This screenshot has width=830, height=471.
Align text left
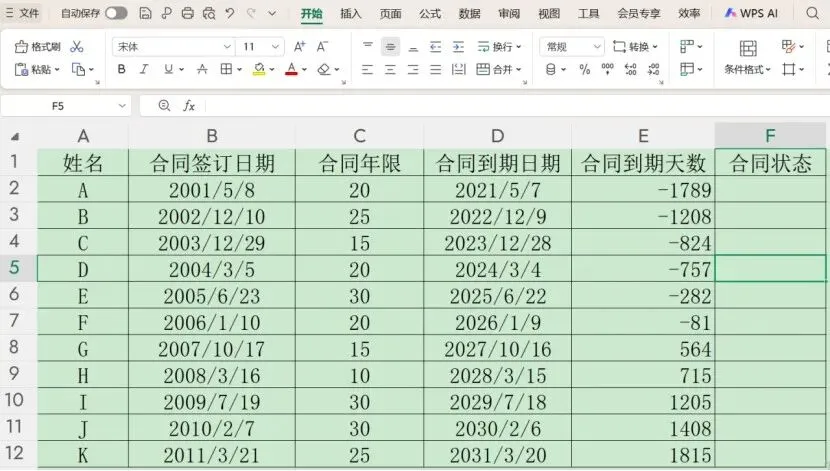[x=367, y=69]
